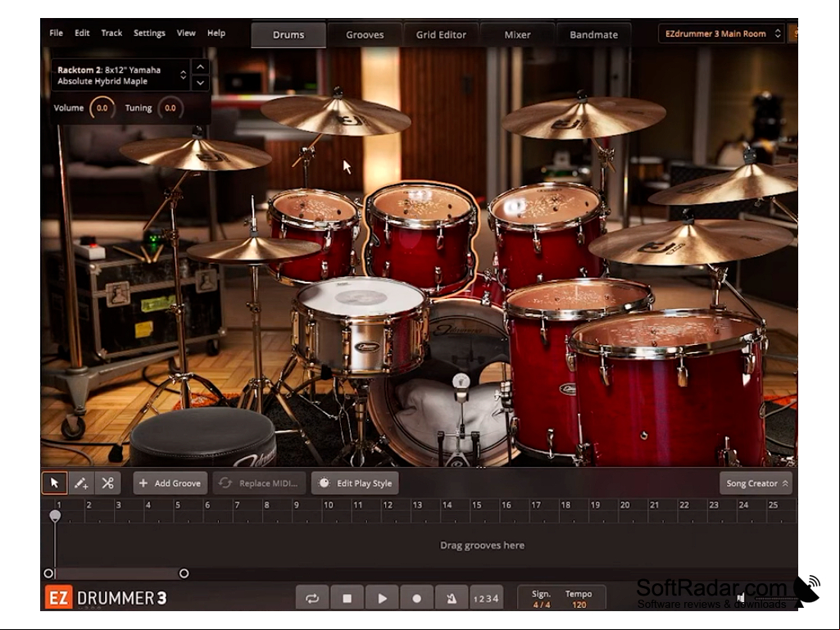
Task: Select previous instrument with up arrow
Action: tap(200, 67)
